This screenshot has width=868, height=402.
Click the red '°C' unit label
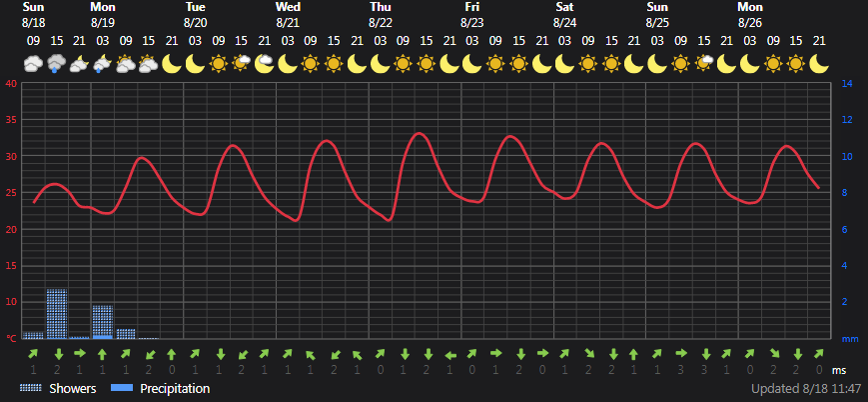(x=11, y=339)
